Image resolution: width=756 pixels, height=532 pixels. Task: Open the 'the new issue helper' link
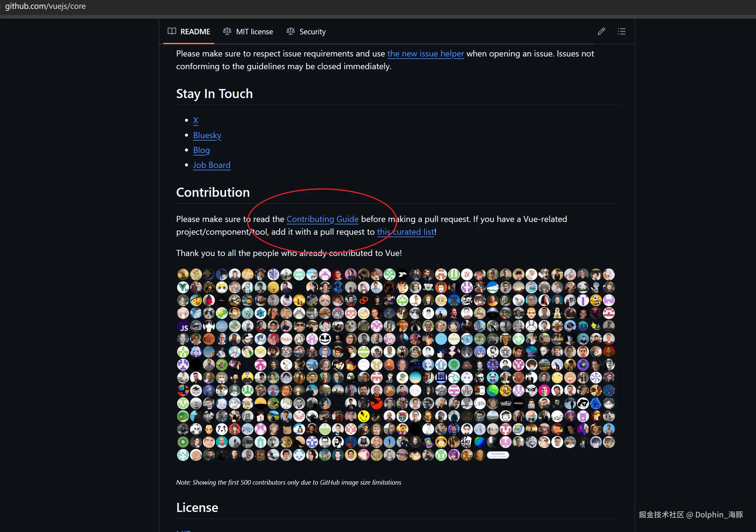pos(426,53)
